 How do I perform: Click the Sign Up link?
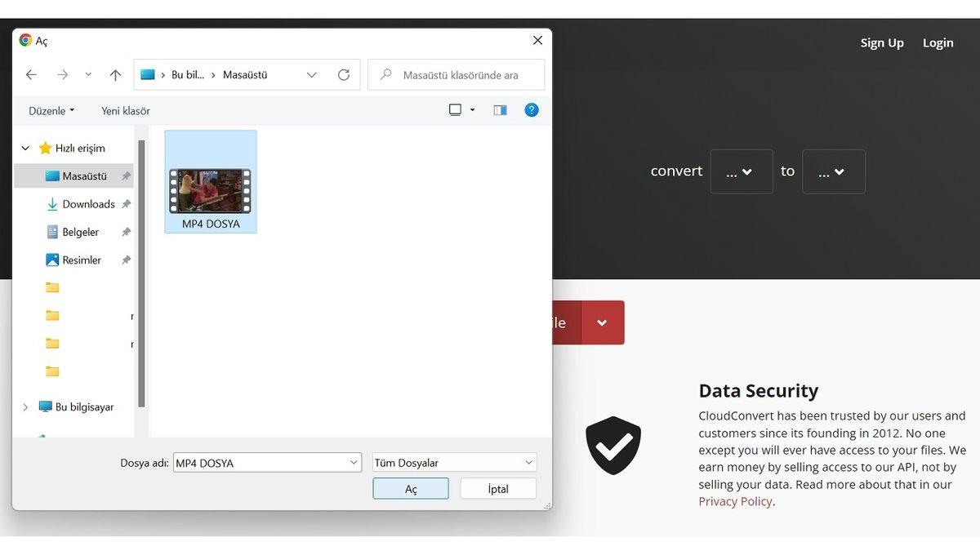click(x=882, y=43)
